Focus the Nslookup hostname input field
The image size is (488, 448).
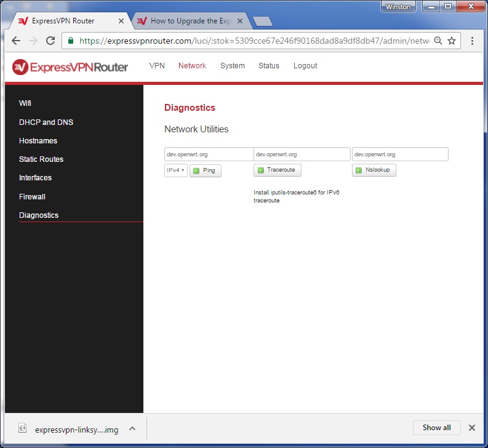tap(400, 154)
